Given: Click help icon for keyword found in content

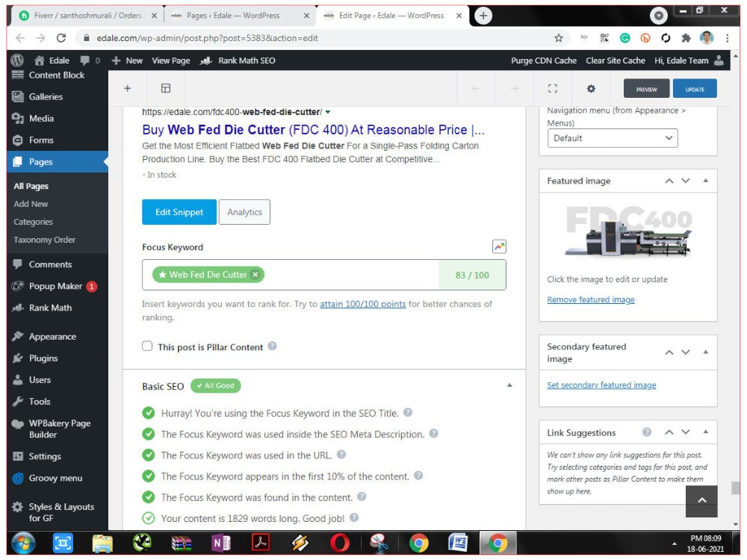Looking at the screenshot, I should [x=362, y=497].
